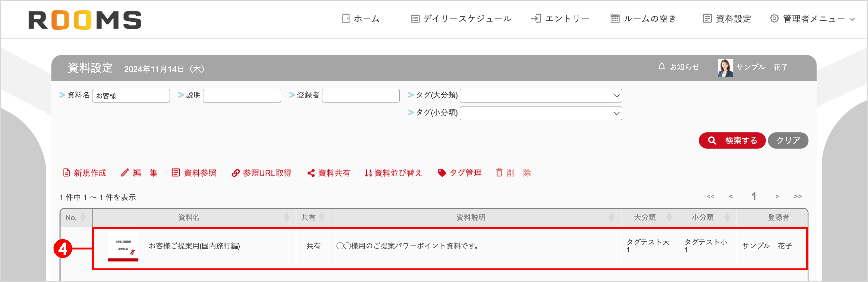Open notifications via the お知らせ bell icon
This screenshot has height=282, width=868.
coord(662,67)
